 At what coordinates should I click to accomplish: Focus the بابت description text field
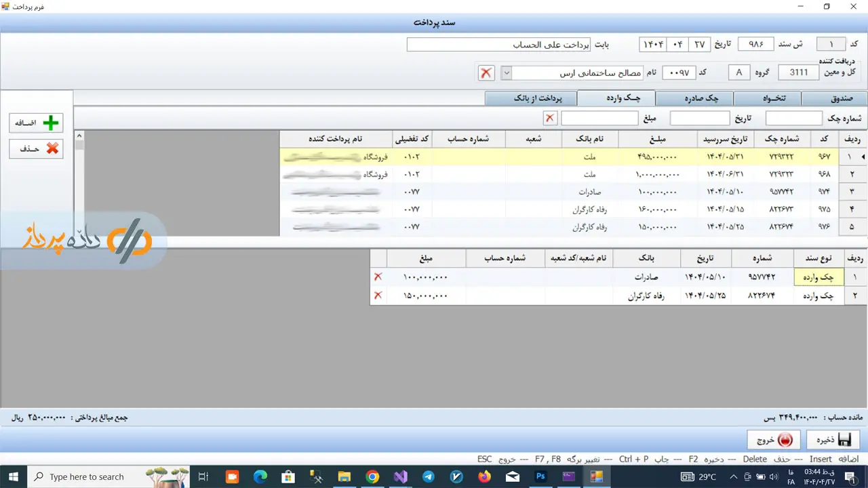tap(498, 45)
